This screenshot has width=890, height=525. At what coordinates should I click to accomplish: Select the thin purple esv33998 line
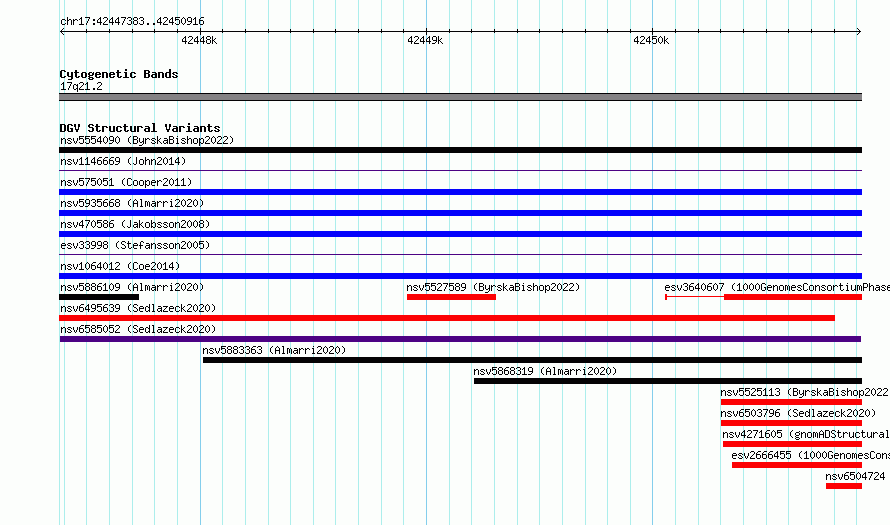[460, 254]
